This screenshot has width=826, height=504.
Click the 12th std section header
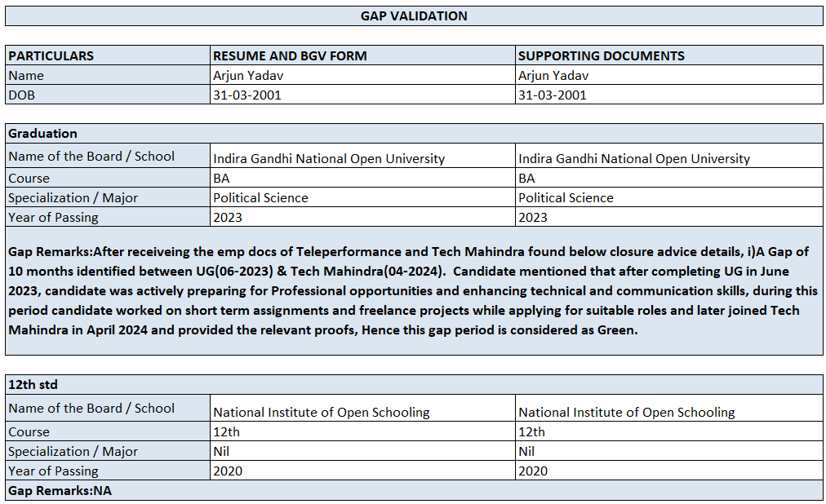[414, 385]
